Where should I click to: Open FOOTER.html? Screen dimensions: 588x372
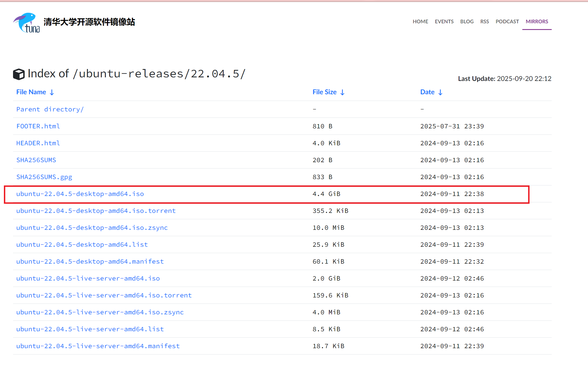[38, 126]
